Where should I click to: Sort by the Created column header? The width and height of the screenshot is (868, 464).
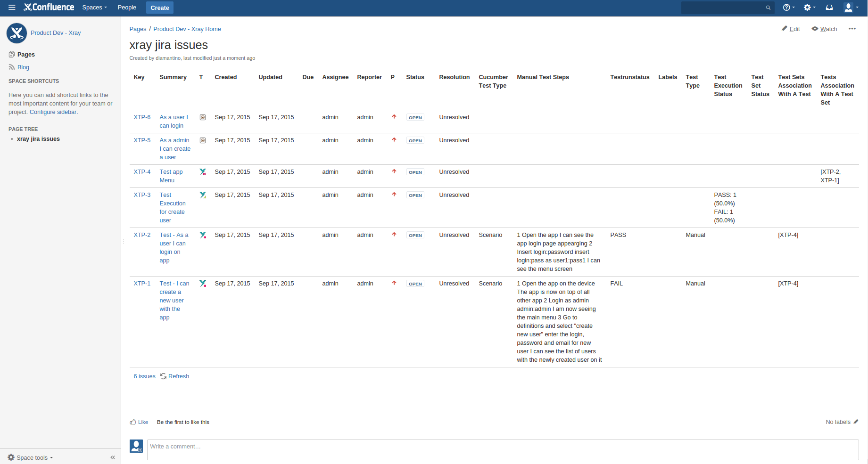point(226,77)
